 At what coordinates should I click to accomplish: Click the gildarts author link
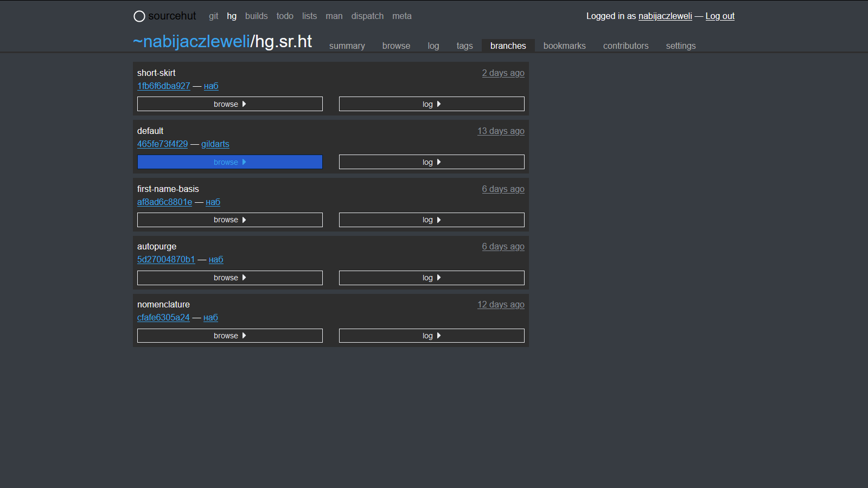215,144
